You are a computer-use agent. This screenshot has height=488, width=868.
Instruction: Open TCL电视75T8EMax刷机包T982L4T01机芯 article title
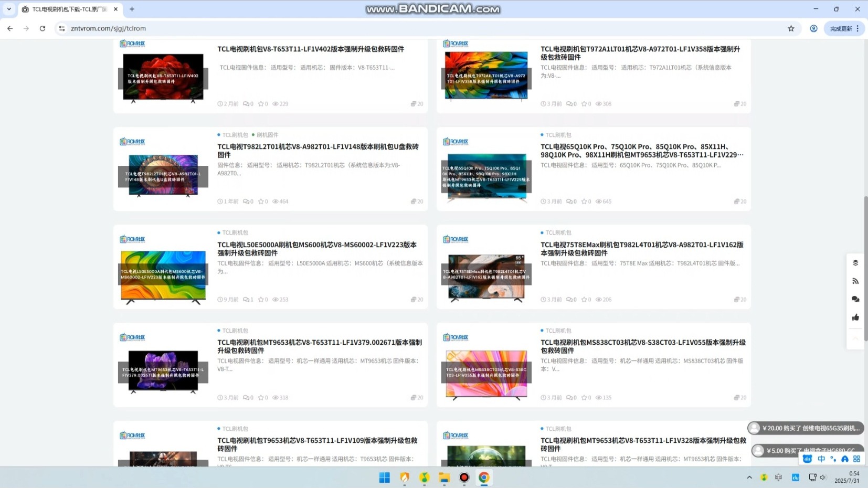[642, 249]
